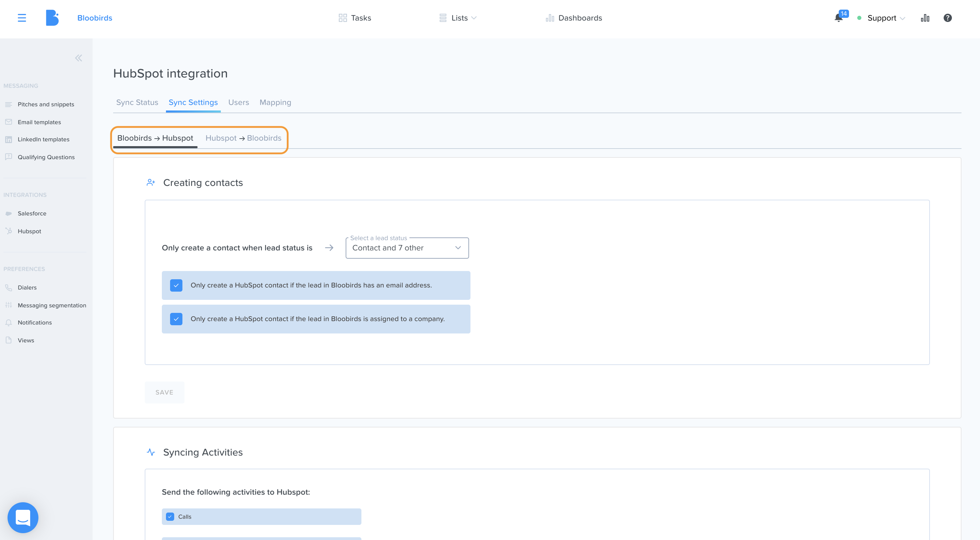Screen dimensions: 980x540
Task: Click the SAVE button
Action: click(x=164, y=392)
